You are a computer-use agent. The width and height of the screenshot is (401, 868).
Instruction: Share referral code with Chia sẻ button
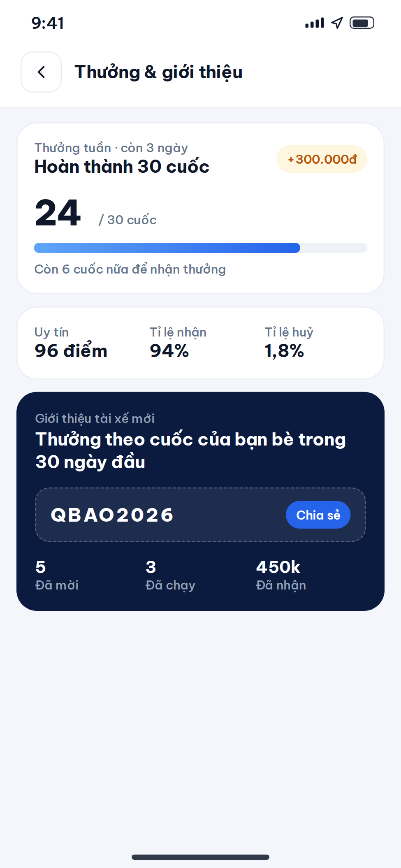318,515
